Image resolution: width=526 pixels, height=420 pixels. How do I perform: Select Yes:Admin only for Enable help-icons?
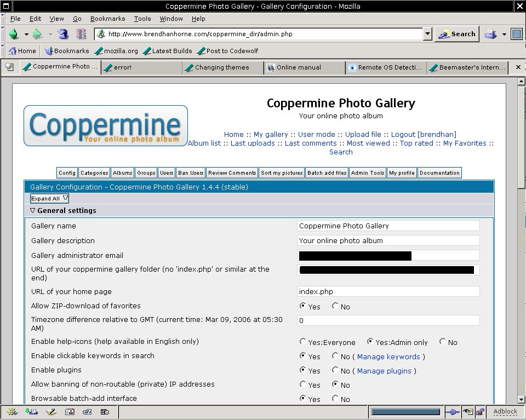[370, 341]
